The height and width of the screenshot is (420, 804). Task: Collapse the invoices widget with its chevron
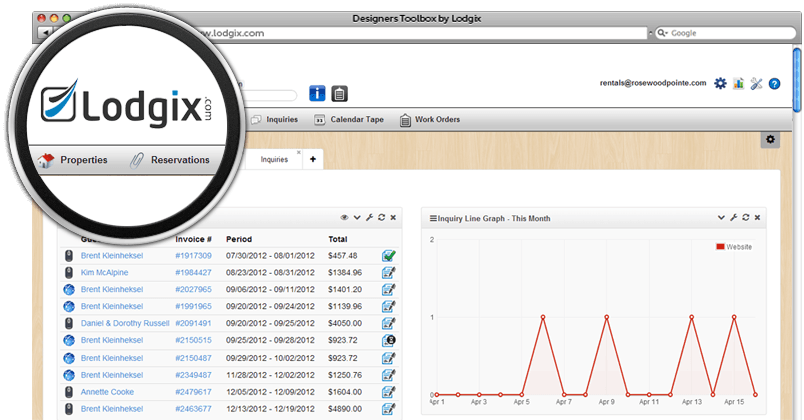357,217
